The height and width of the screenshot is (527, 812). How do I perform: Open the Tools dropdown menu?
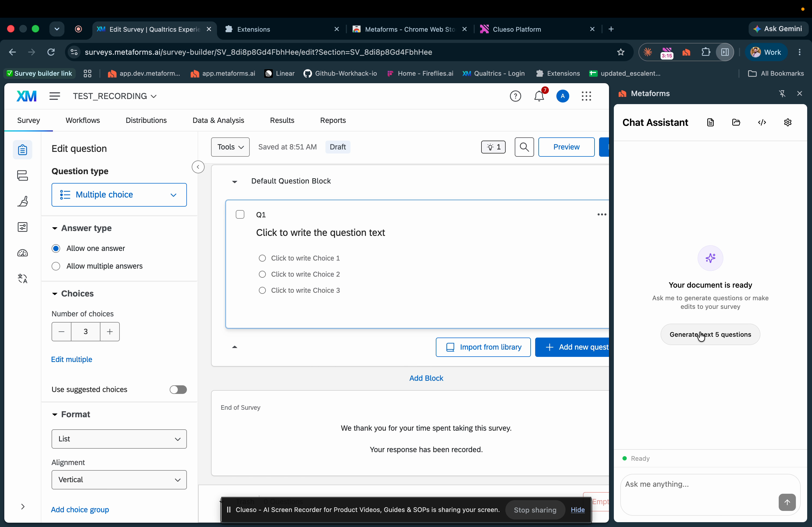230,147
